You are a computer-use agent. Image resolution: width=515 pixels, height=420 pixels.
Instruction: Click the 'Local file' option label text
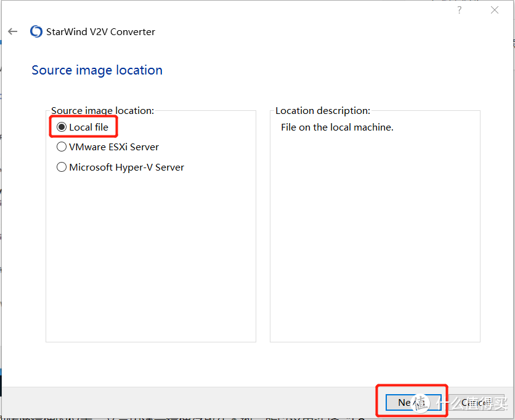89,127
